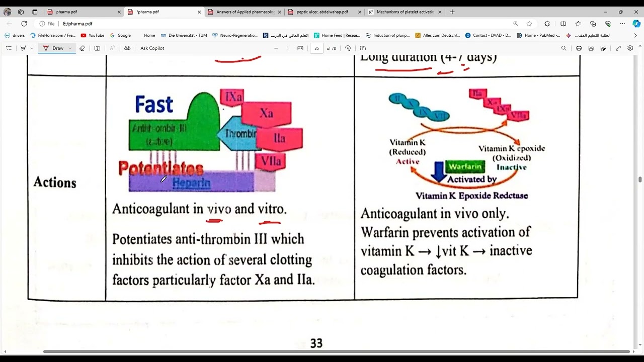Open the drivers bookmark
Image resolution: width=644 pixels, height=362 pixels.
15,35
